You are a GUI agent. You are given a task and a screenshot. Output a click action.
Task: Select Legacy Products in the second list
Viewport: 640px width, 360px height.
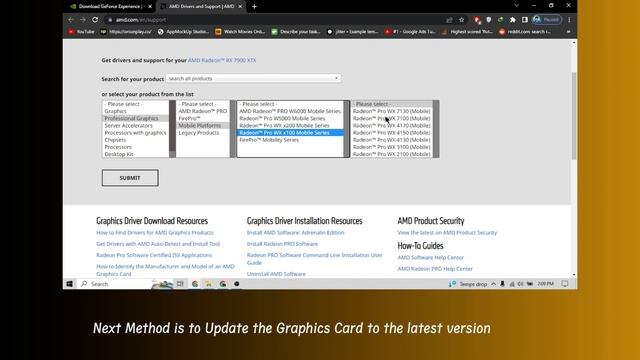(x=199, y=133)
